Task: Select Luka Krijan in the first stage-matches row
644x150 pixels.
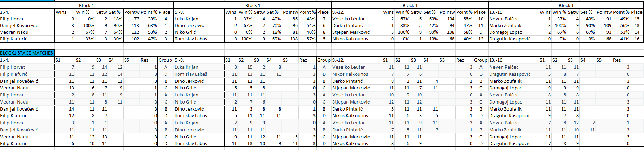Action: [x=186, y=67]
